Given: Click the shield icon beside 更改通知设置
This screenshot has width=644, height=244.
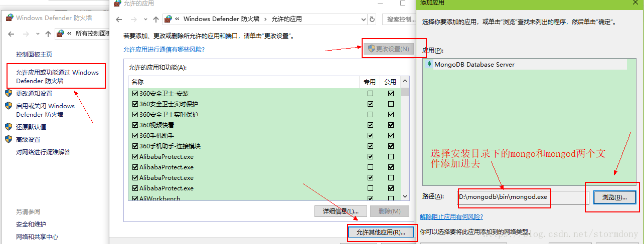Looking at the screenshot, I should [x=9, y=93].
